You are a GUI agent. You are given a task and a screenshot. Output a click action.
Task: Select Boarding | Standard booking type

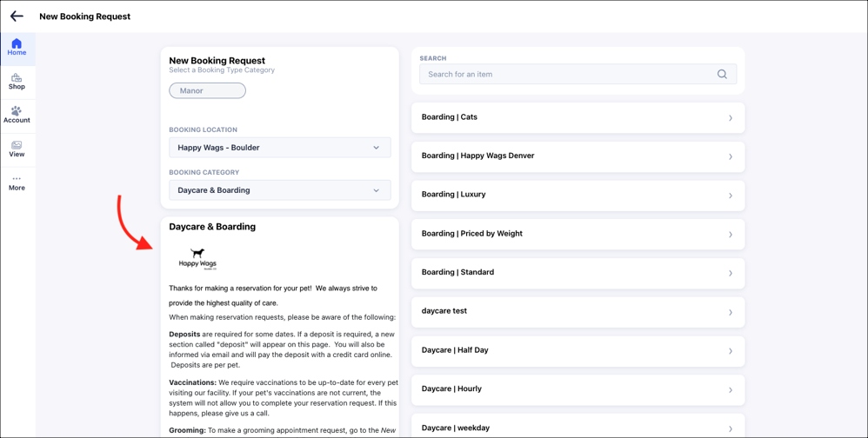pos(578,273)
